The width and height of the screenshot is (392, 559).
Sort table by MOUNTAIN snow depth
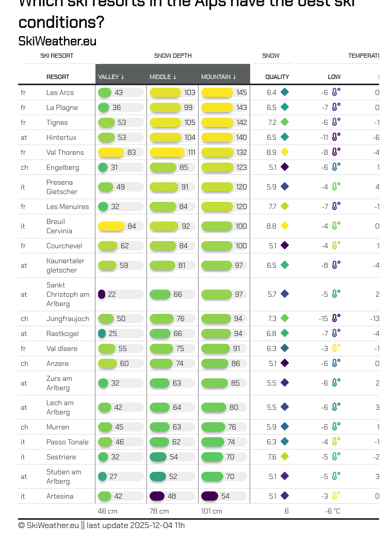click(x=219, y=77)
